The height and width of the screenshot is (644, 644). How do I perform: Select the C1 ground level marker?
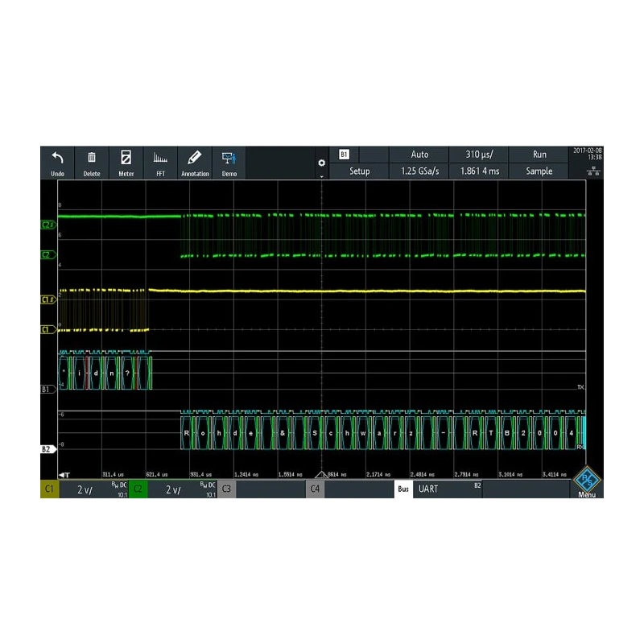pos(48,329)
